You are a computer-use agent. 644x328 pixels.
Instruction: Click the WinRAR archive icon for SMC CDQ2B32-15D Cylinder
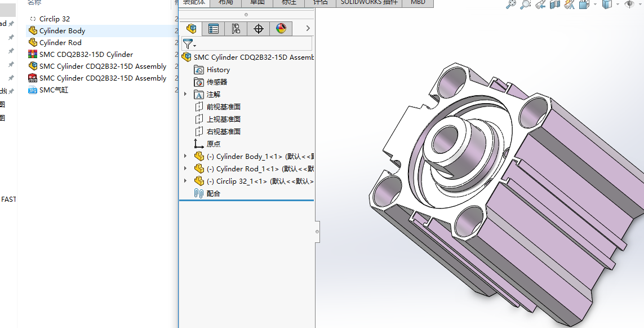tap(33, 54)
